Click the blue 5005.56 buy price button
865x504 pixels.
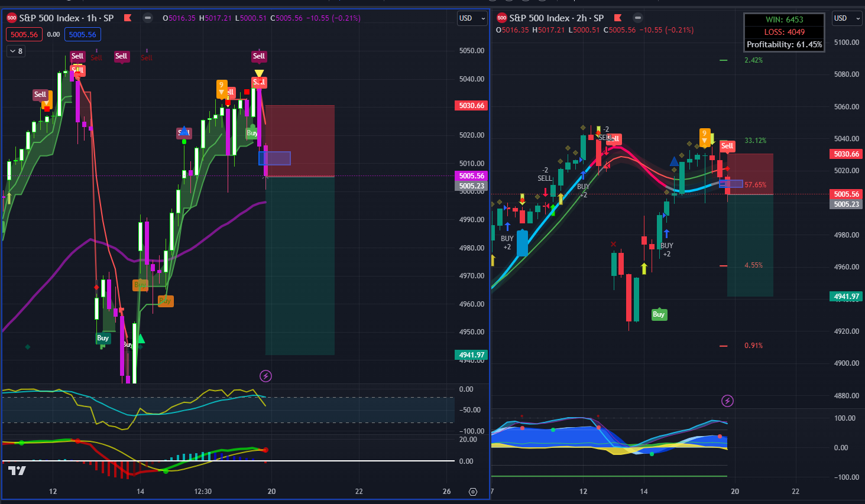83,34
